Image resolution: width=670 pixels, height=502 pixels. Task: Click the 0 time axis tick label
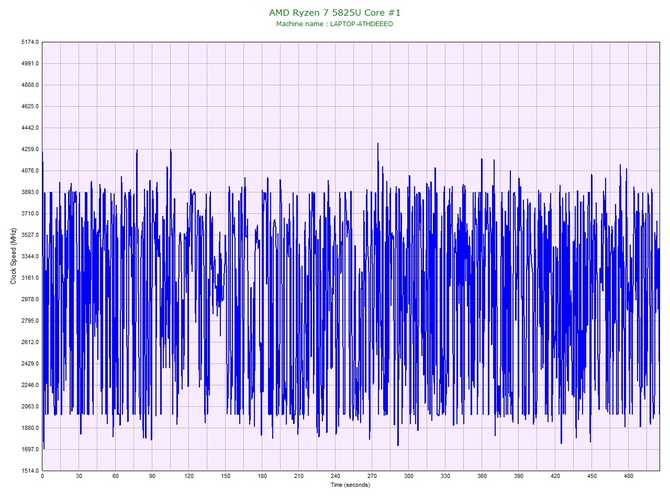pos(42,476)
